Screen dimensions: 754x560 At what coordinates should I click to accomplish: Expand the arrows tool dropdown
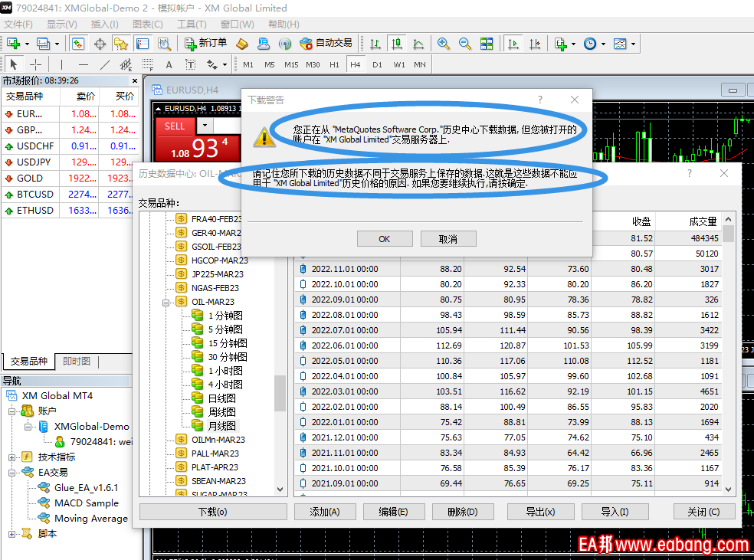(x=225, y=64)
